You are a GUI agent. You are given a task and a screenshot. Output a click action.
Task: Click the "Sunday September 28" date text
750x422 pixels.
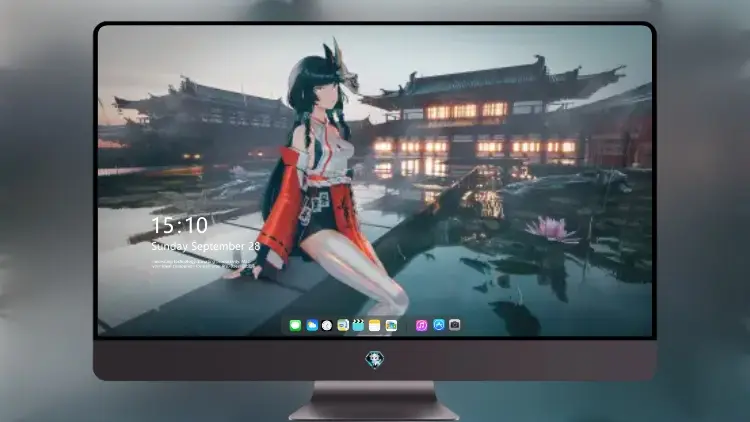(206, 246)
